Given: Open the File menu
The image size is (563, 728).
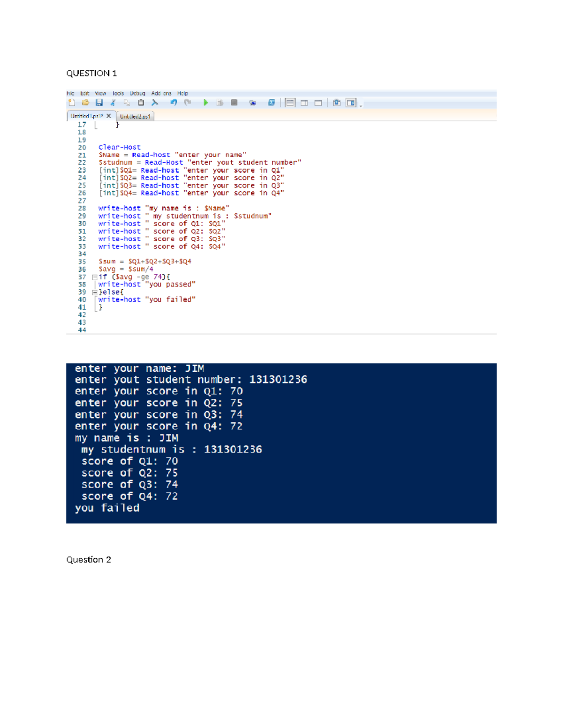Looking at the screenshot, I should pyautogui.click(x=70, y=93).
